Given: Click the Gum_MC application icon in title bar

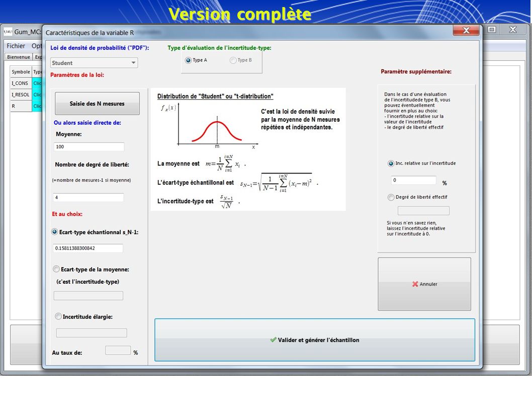Looking at the screenshot, I should tap(8, 32).
